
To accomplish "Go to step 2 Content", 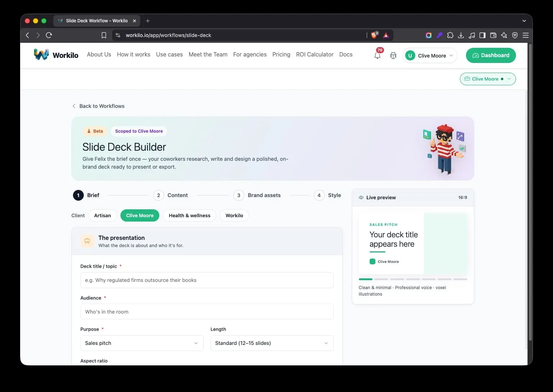I will 171,195.
